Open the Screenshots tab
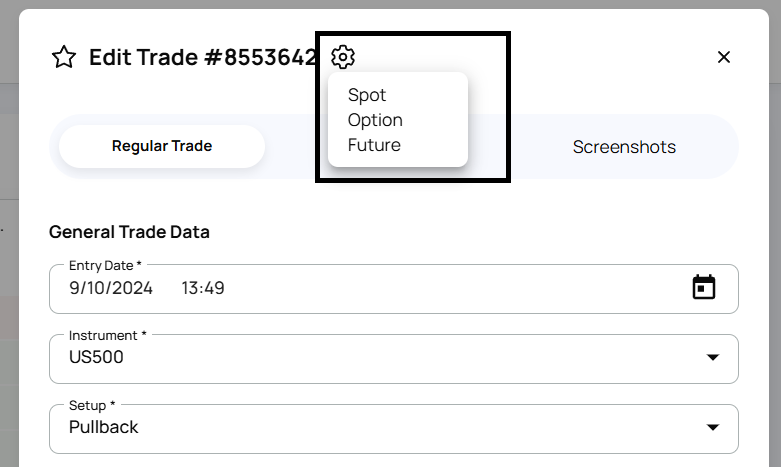 pyautogui.click(x=624, y=147)
